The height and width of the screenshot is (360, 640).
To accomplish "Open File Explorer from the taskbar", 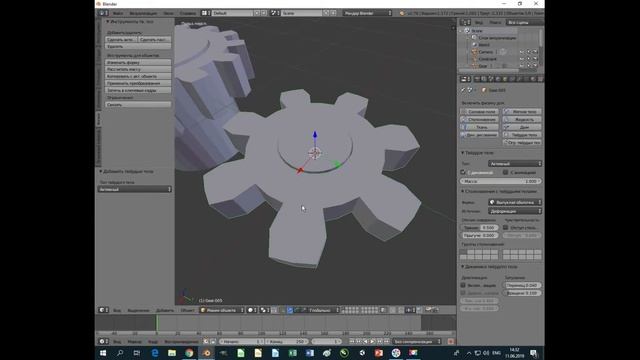I will [x=172, y=353].
